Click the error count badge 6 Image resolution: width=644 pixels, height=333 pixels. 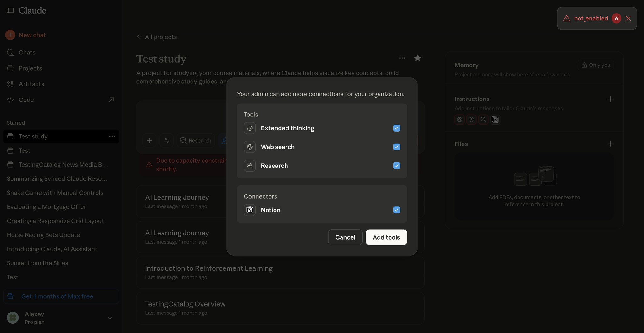[616, 18]
